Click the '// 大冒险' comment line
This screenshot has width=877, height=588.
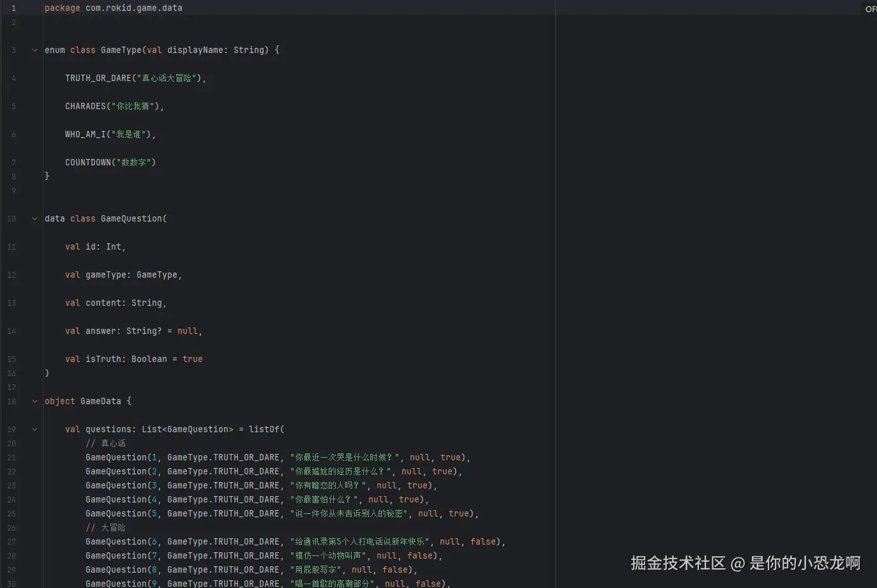[x=105, y=527]
